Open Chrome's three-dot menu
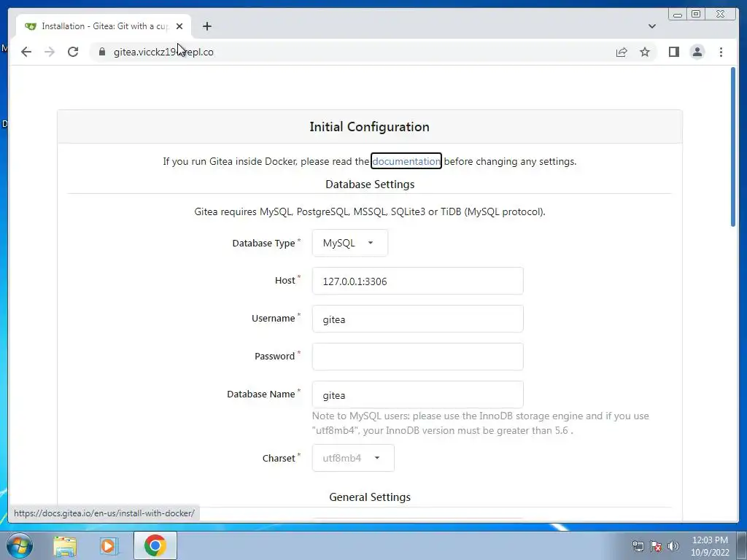Screen dimensions: 747x560 [721, 52]
